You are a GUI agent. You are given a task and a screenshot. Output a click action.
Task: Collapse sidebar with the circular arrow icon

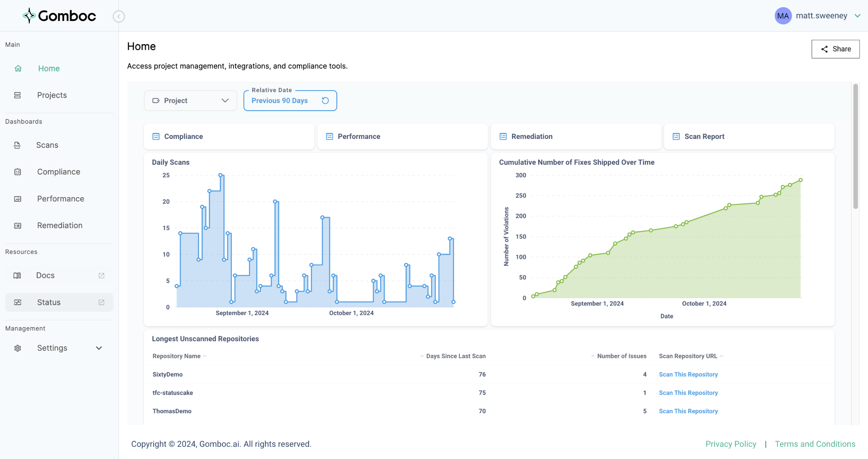(119, 16)
